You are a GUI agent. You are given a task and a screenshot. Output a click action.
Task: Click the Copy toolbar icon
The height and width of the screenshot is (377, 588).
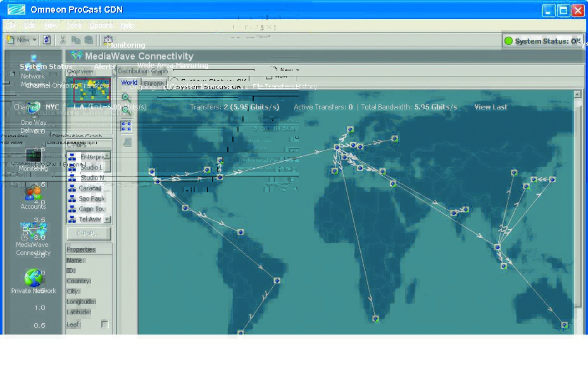tap(76, 40)
